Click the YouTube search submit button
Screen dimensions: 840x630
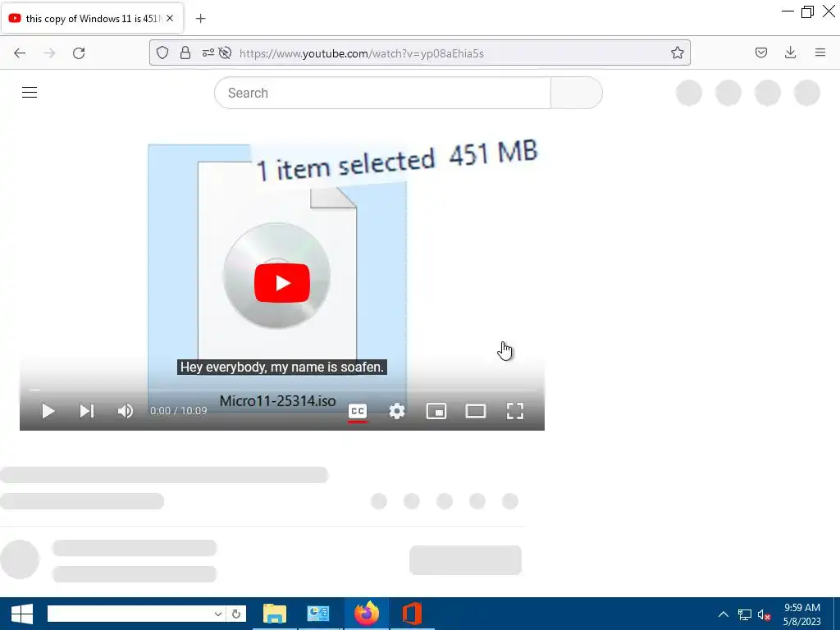click(x=577, y=93)
